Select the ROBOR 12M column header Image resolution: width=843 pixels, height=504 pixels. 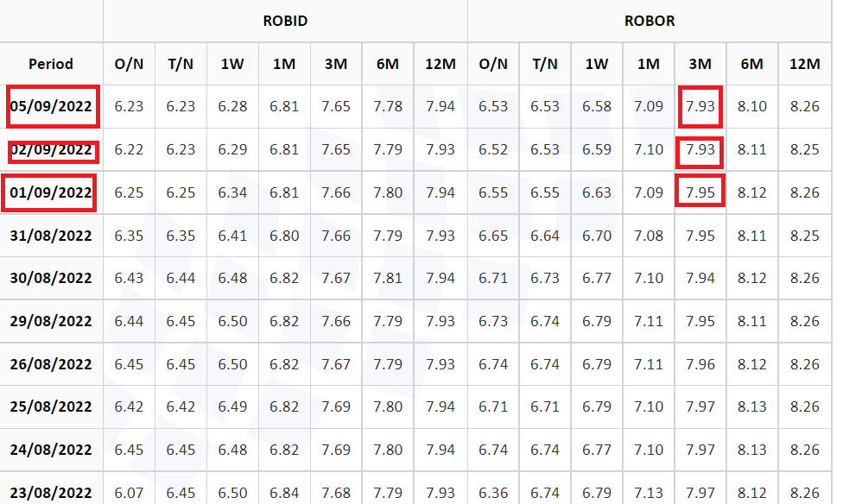coord(805,64)
